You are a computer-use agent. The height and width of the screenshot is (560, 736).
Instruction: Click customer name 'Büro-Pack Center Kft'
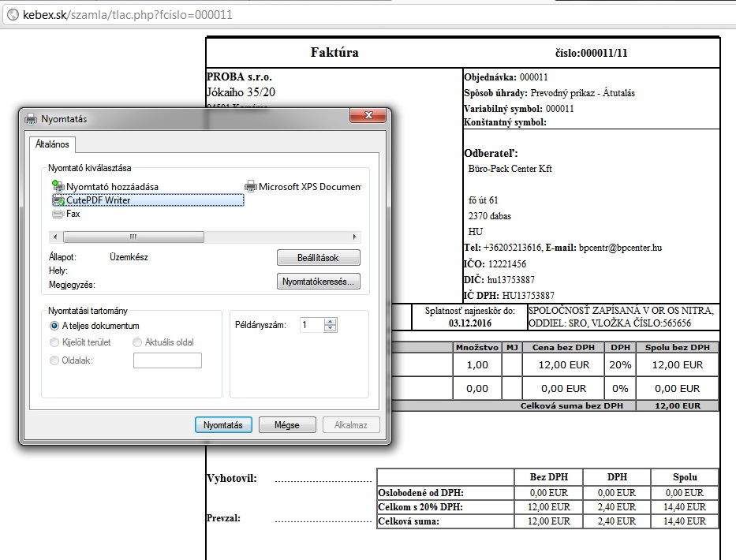(x=510, y=169)
